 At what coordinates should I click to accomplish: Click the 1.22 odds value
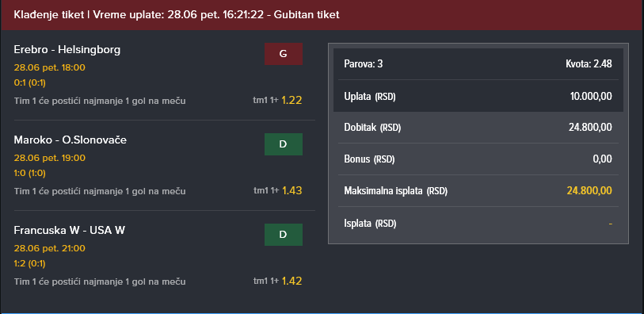coord(292,100)
